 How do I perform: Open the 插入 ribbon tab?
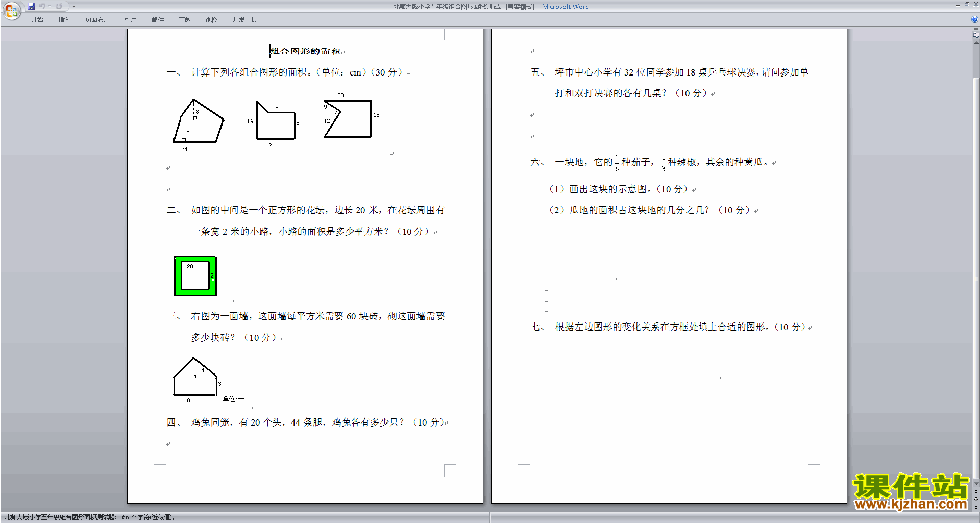pos(64,20)
